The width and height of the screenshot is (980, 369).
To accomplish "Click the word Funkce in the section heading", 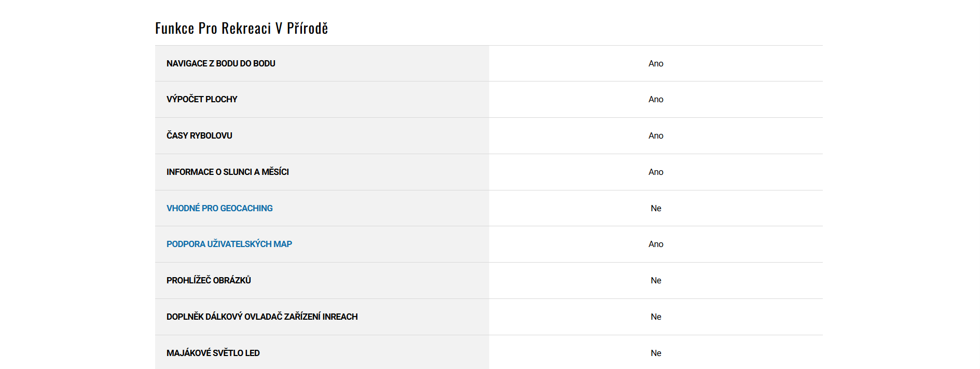I will point(174,28).
